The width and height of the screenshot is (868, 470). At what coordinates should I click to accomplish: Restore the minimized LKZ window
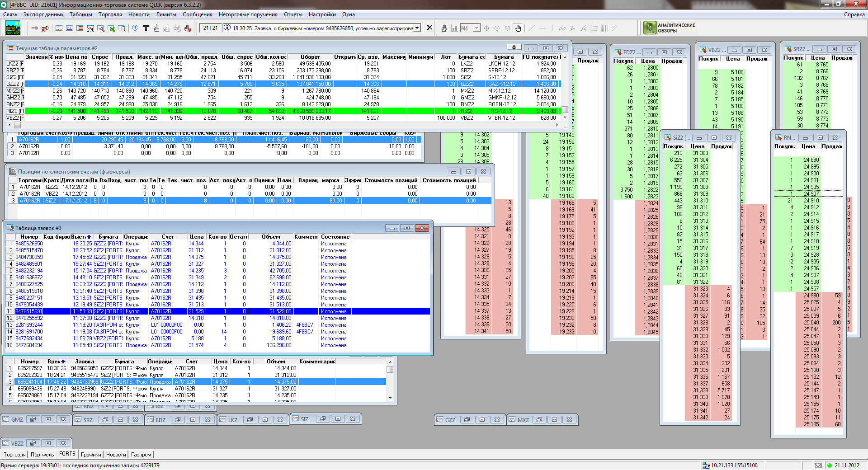click(250, 420)
